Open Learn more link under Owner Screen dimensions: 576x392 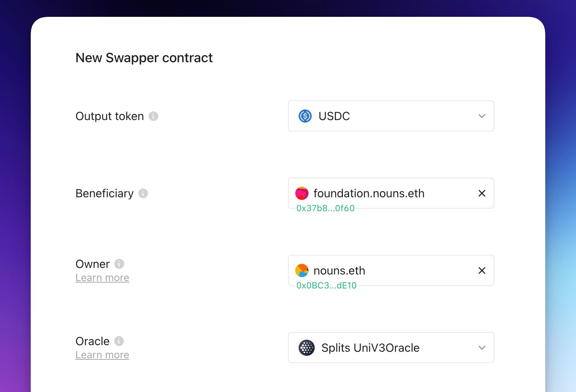[102, 278]
